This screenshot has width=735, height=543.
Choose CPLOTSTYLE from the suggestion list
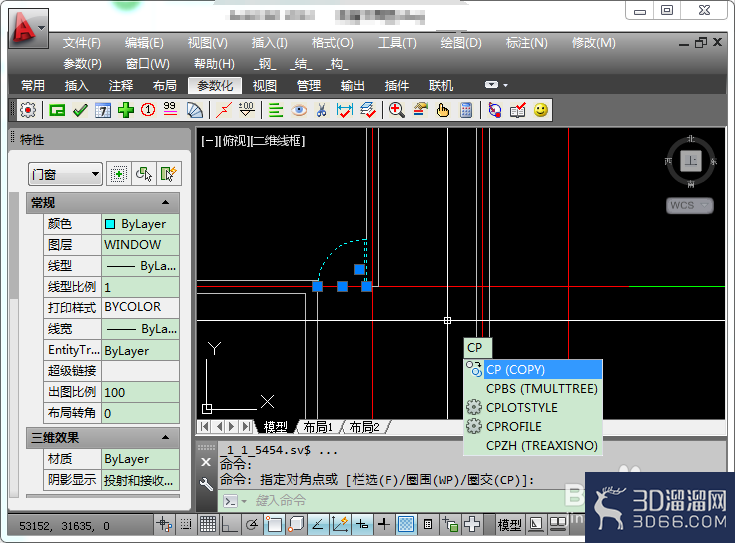[x=533, y=407]
